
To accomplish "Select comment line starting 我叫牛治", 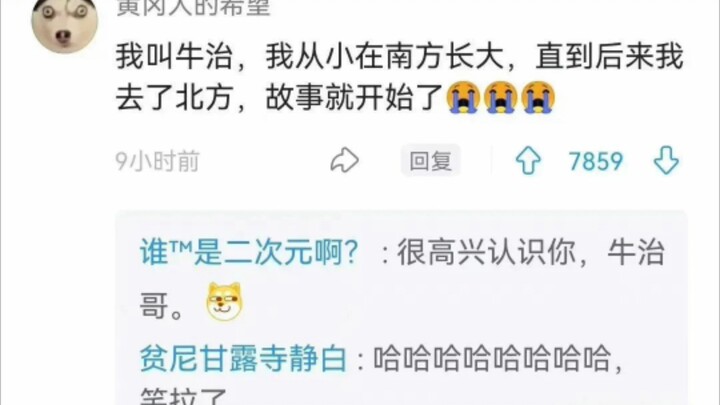I will [399, 56].
